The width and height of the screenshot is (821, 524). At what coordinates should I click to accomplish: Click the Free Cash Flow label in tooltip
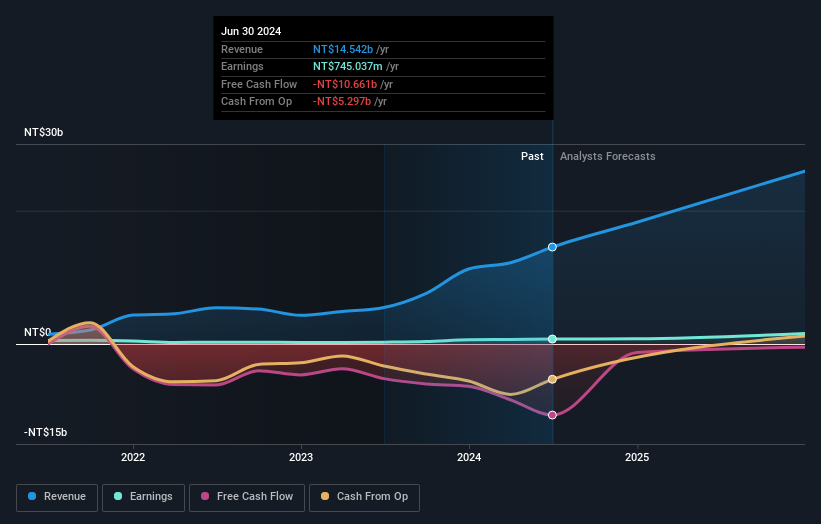click(259, 84)
